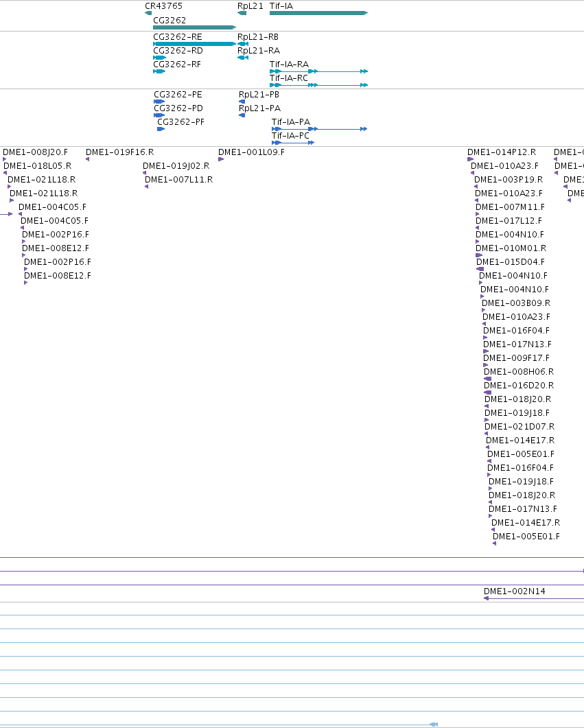The height and width of the screenshot is (728, 584).
Task: Click the Tif-IA-RA transcript label
Action: (x=289, y=64)
